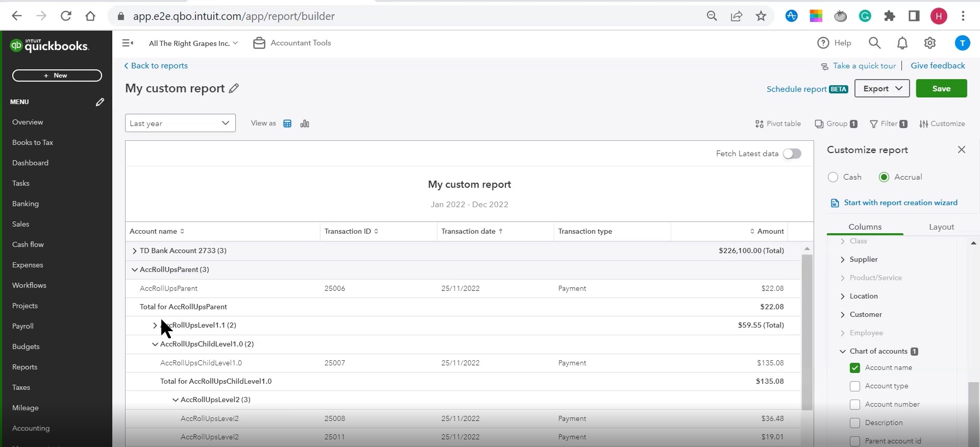The width and height of the screenshot is (980, 447).
Task: Click the browser share icon
Action: tap(737, 16)
